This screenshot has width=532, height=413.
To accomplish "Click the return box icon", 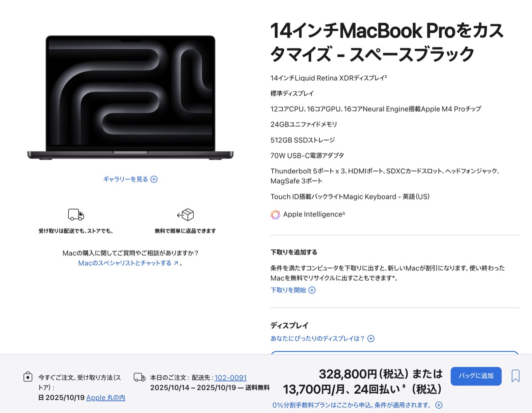I will [x=185, y=215].
